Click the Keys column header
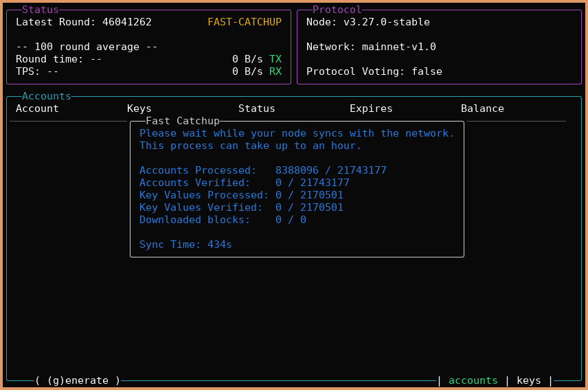This screenshot has width=588, height=390. (139, 108)
